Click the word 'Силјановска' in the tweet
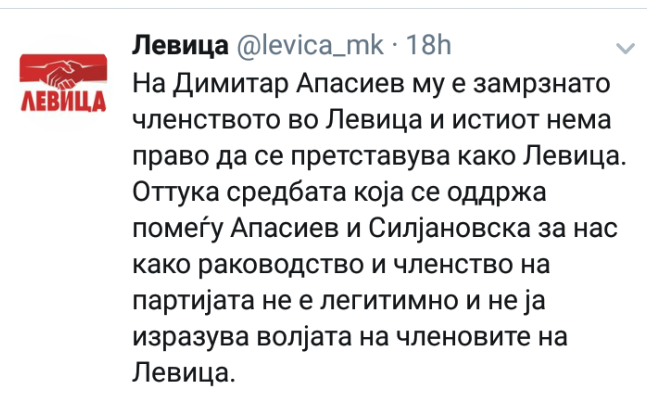 (449, 229)
